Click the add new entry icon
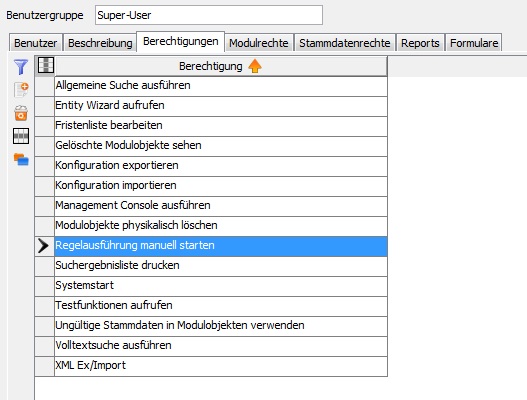This screenshot has height=400, width=527. (x=21, y=90)
